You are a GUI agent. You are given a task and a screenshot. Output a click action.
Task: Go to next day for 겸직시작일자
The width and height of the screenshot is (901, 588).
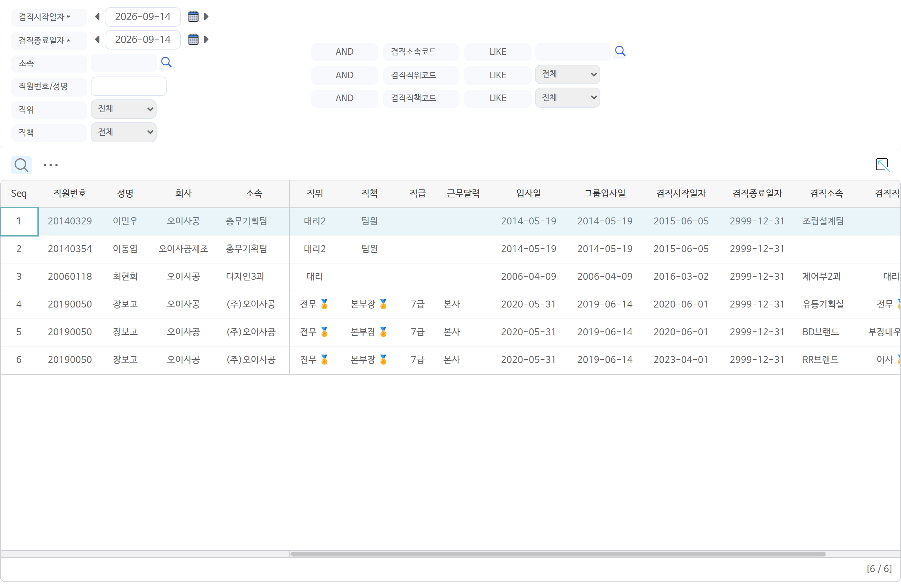tap(206, 16)
